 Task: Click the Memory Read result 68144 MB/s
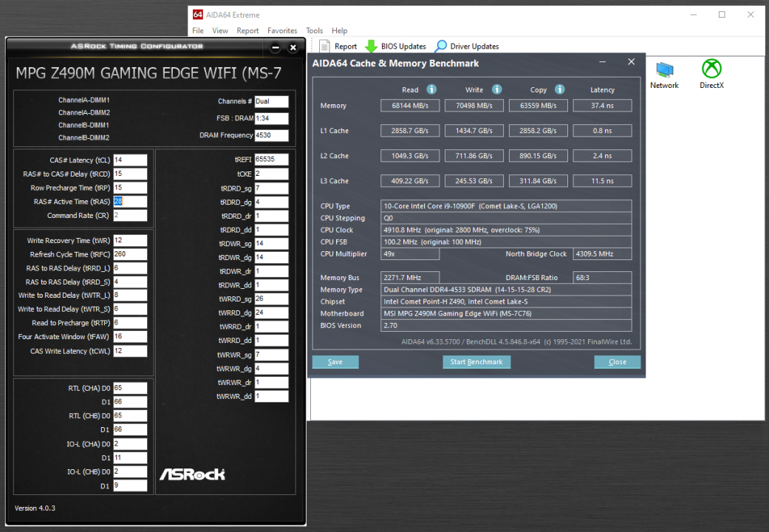pos(410,106)
